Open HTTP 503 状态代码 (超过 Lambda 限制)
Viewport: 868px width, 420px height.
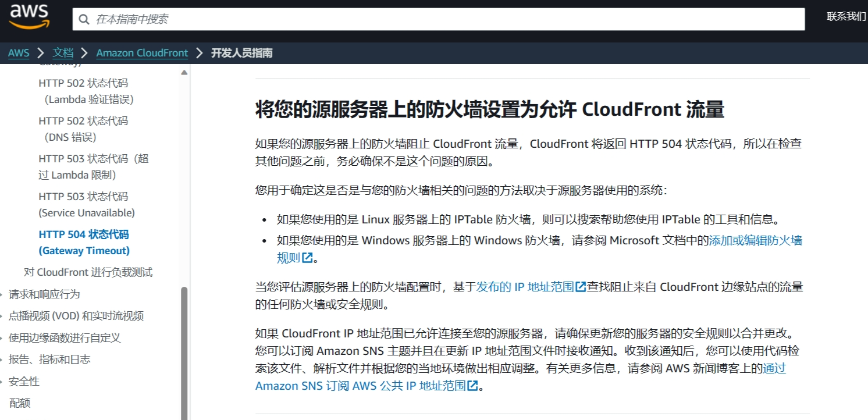tap(94, 167)
